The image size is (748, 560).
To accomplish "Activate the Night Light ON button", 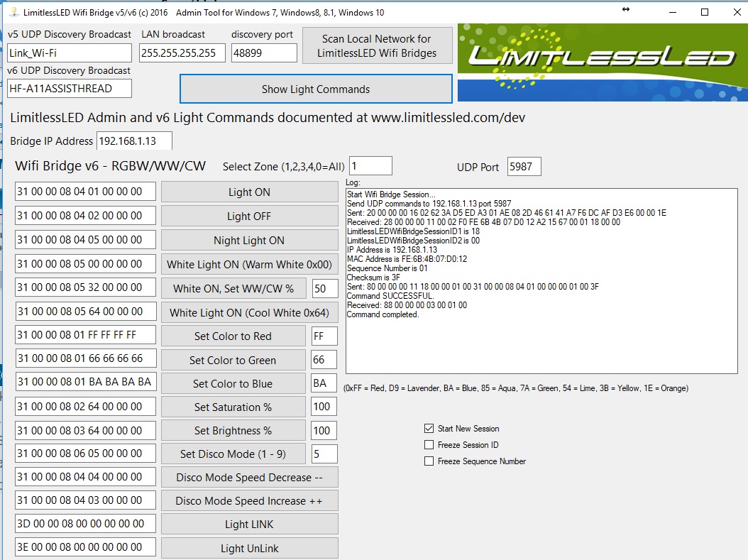I will pos(249,241).
